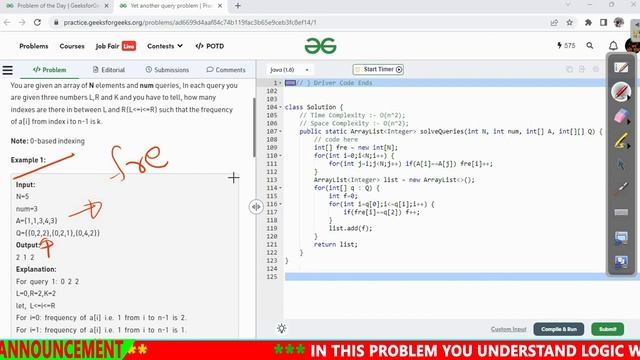Collapse code fold at line 116
640x360 pixels.
pyautogui.click(x=280, y=204)
